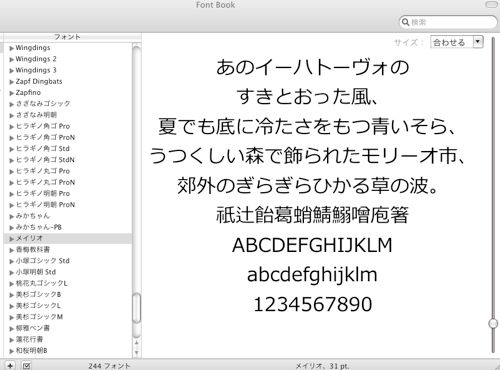This screenshot has width=500, height=370.
Task: Click the Font Book window title
Action: click(215, 5)
